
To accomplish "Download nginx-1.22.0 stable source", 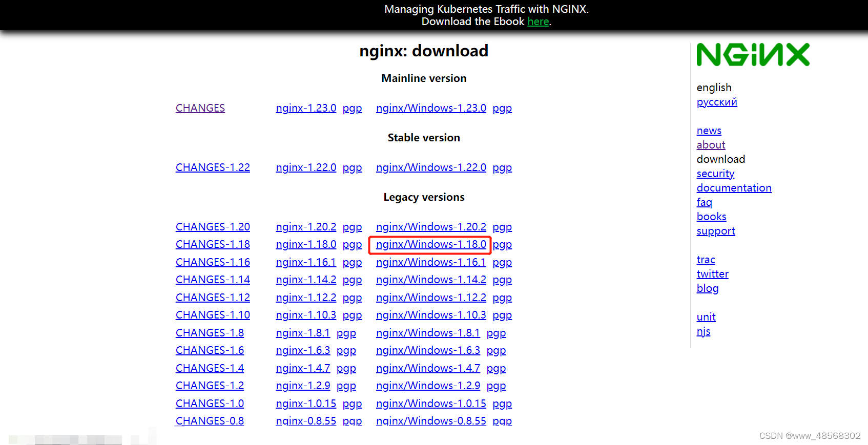I will click(x=306, y=167).
